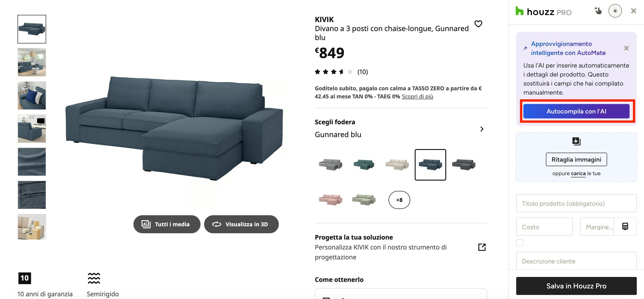Click the Houzz Pro logo
The height and width of the screenshot is (299, 644).
point(543,11)
